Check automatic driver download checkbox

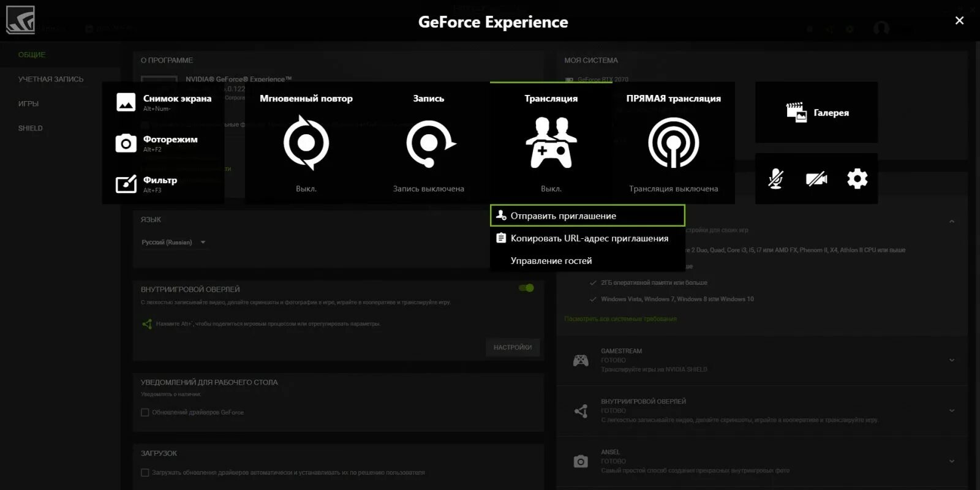click(x=145, y=472)
